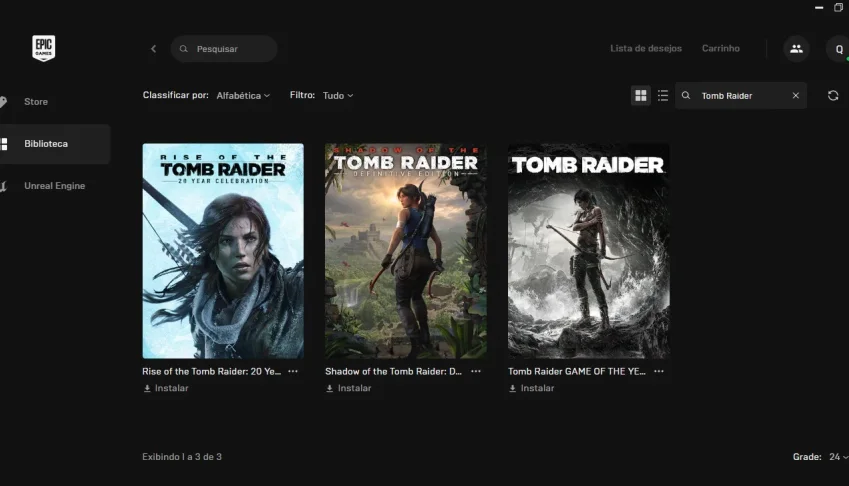849x486 pixels.
Task: Open Rise of the Tomb Raider cover
Action: pos(223,251)
